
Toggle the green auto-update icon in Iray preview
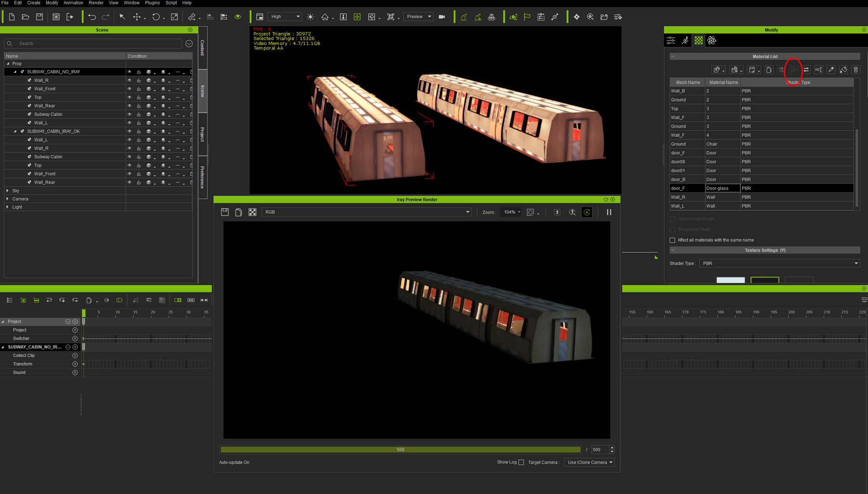[x=587, y=212]
